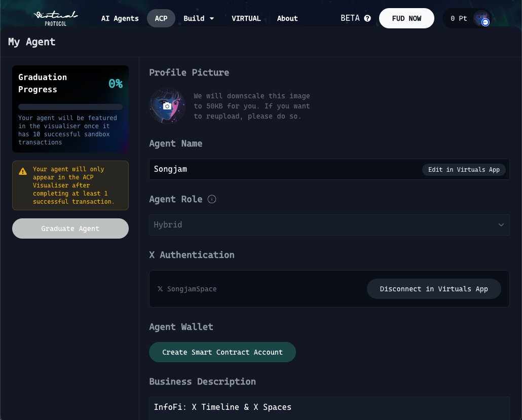Click the Virtuals Protocol logo

56,18
